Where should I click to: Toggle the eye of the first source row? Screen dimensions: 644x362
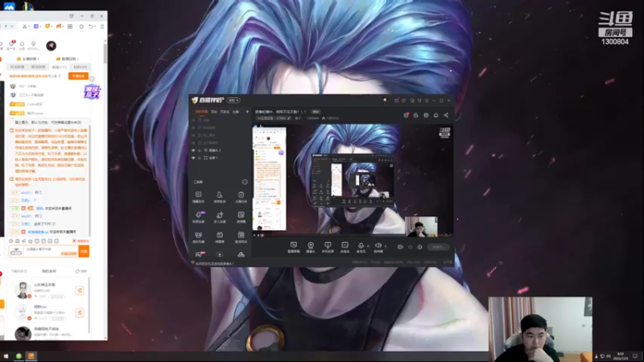click(193, 120)
